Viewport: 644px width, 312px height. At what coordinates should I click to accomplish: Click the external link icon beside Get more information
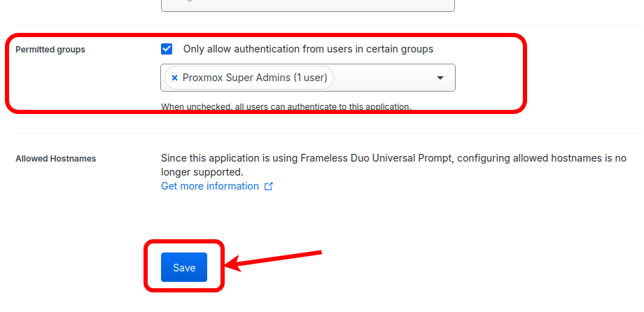tap(268, 187)
